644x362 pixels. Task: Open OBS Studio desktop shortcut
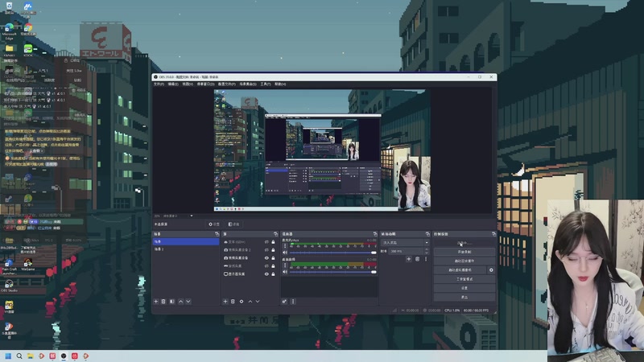click(x=9, y=286)
